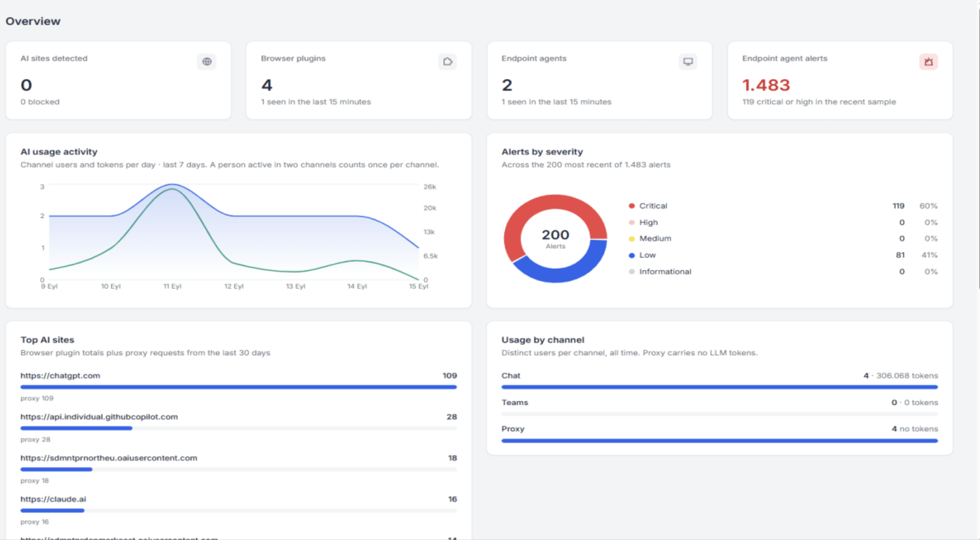Open the https://chatgpt.com site entry
The image size is (980, 540).
coord(60,376)
